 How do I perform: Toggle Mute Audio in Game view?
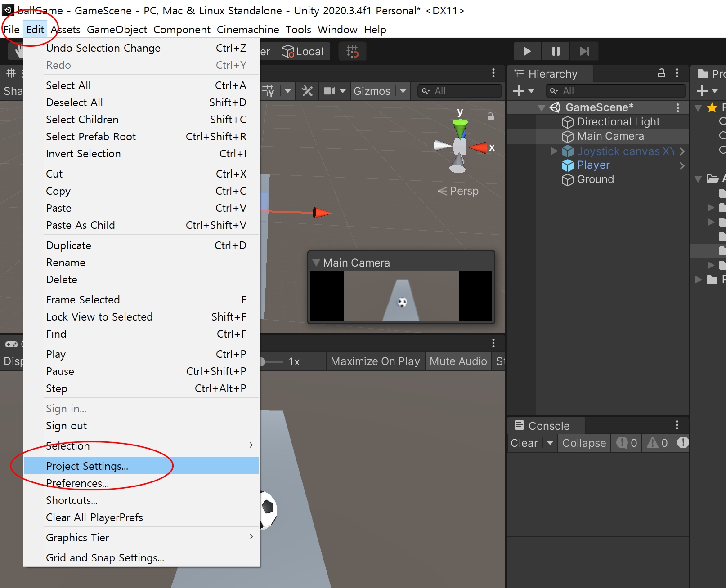click(458, 361)
